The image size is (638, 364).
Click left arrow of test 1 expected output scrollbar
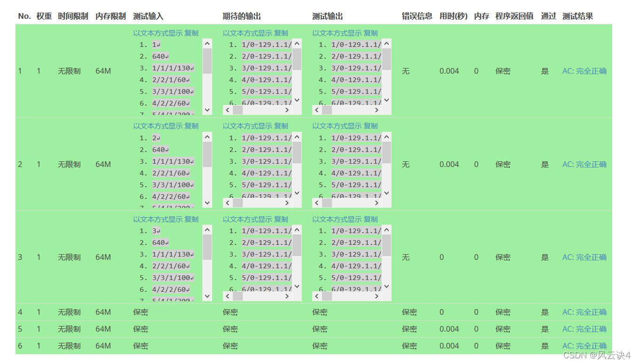coord(228,110)
